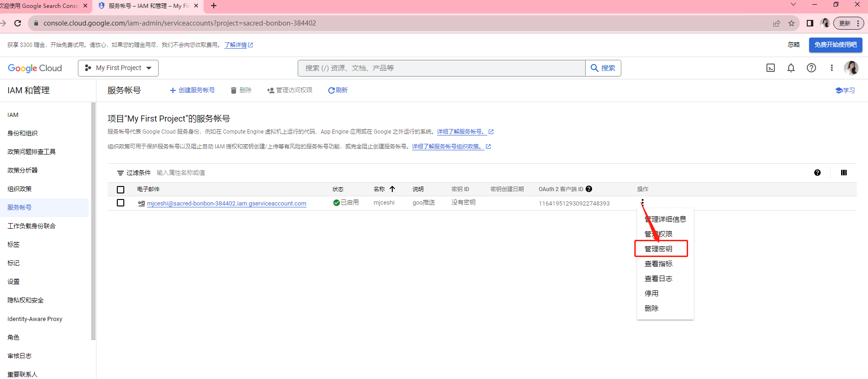Click the 刷新 refresh button
Image resolution: width=868 pixels, height=379 pixels.
[338, 90]
